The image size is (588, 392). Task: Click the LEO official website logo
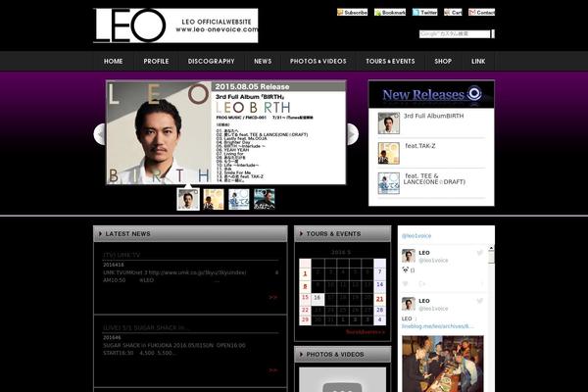175,25
